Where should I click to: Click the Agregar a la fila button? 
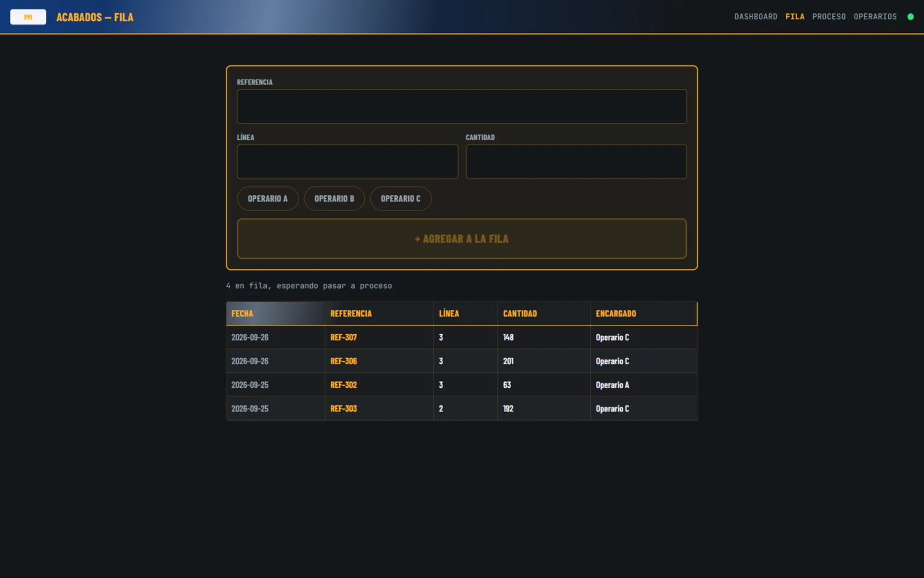tap(461, 239)
